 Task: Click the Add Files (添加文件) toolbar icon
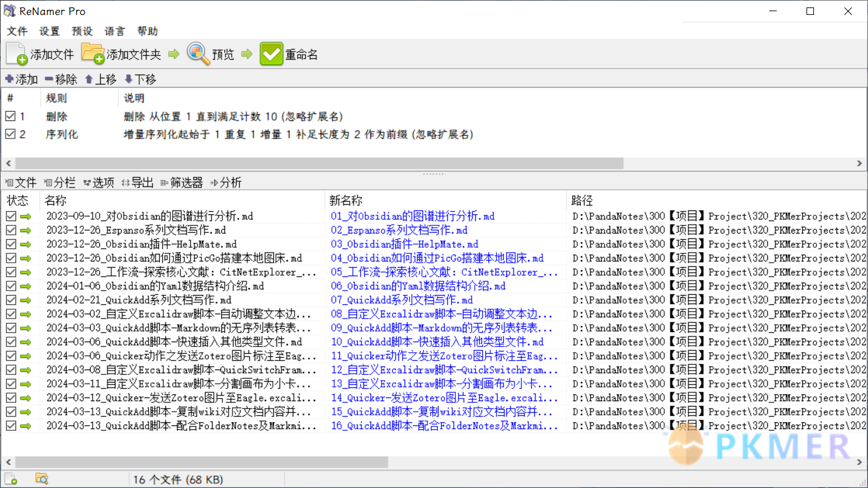tap(17, 54)
